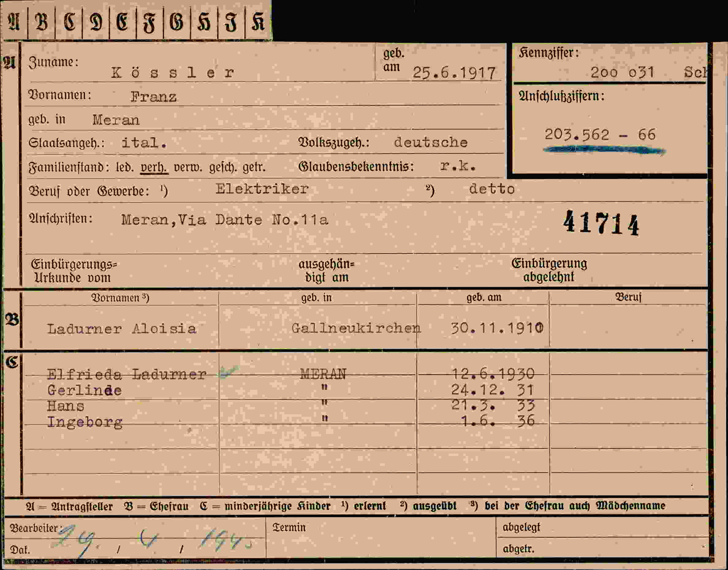
Task: Click the date '21.3. 33'
Action: coord(493,405)
